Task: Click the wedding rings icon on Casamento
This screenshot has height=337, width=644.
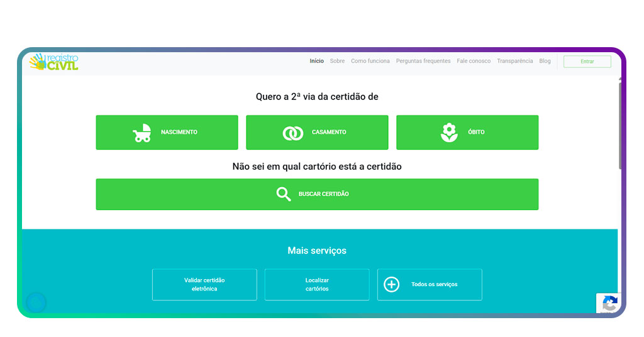Action: [293, 133]
